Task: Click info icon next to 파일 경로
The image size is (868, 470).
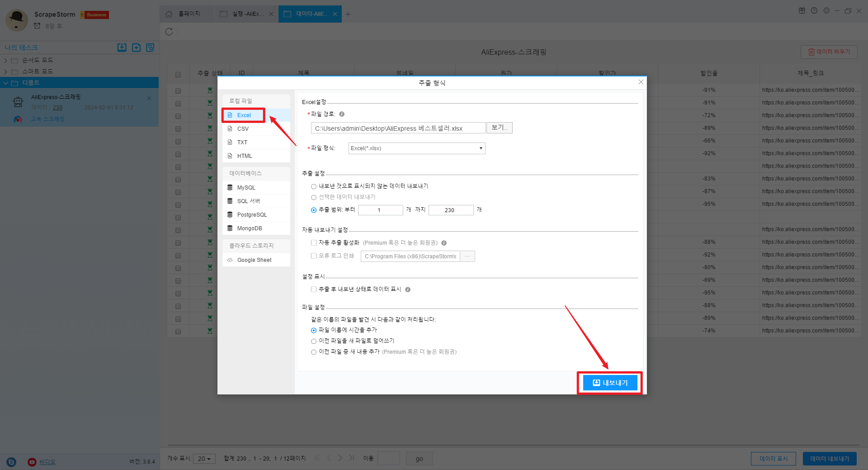Action: pyautogui.click(x=342, y=114)
